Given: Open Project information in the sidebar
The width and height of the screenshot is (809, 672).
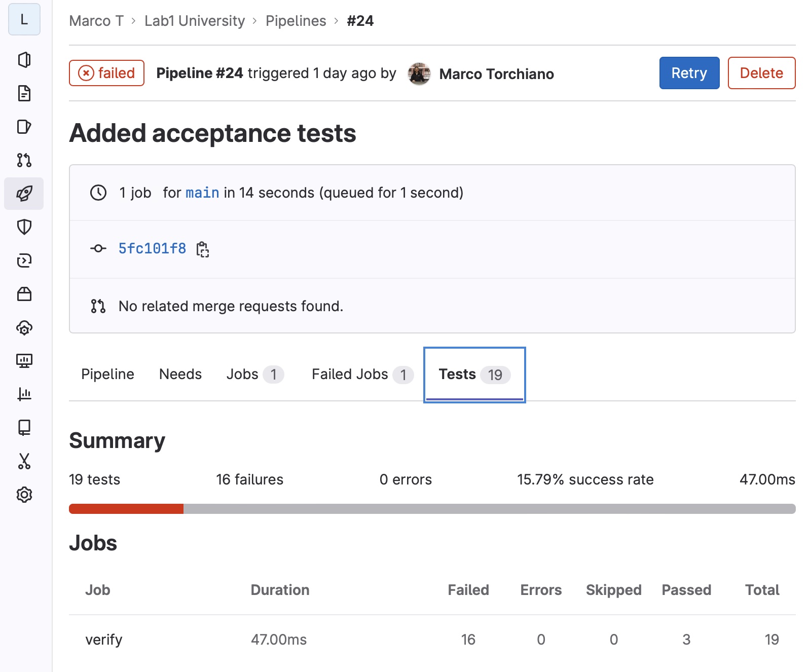Looking at the screenshot, I should (24, 60).
